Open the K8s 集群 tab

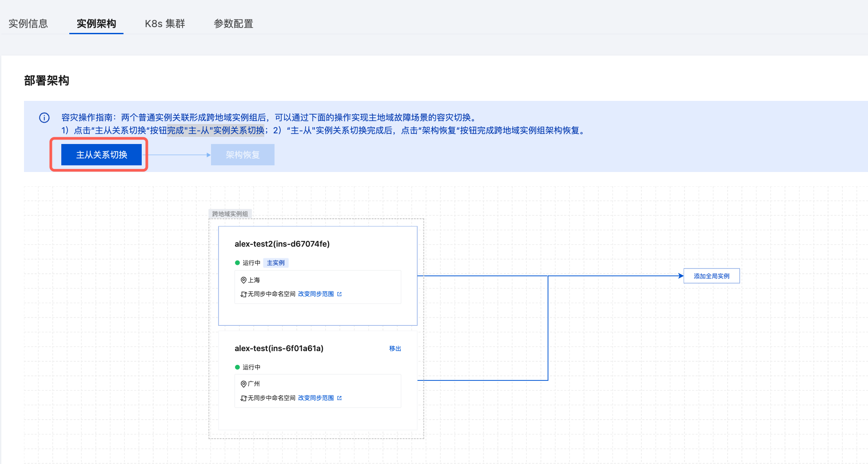click(165, 24)
